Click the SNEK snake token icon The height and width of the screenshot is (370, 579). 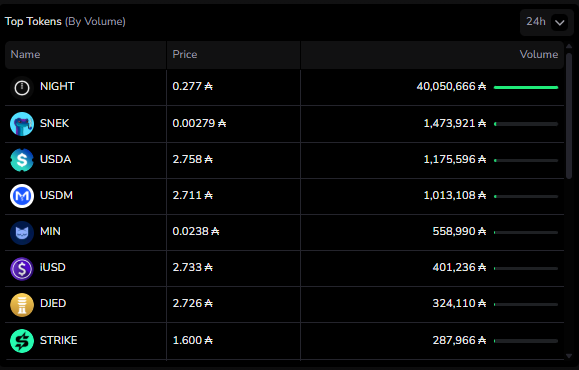click(22, 124)
